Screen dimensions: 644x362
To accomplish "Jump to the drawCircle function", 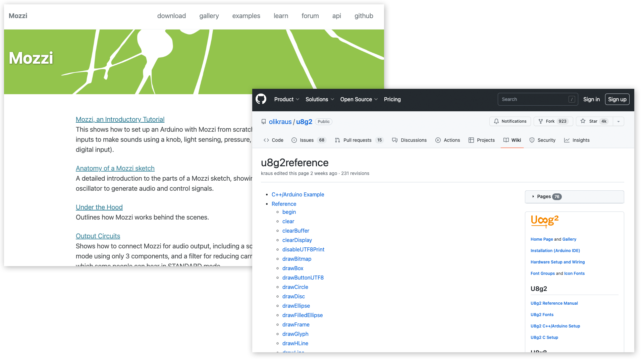I will click(295, 287).
